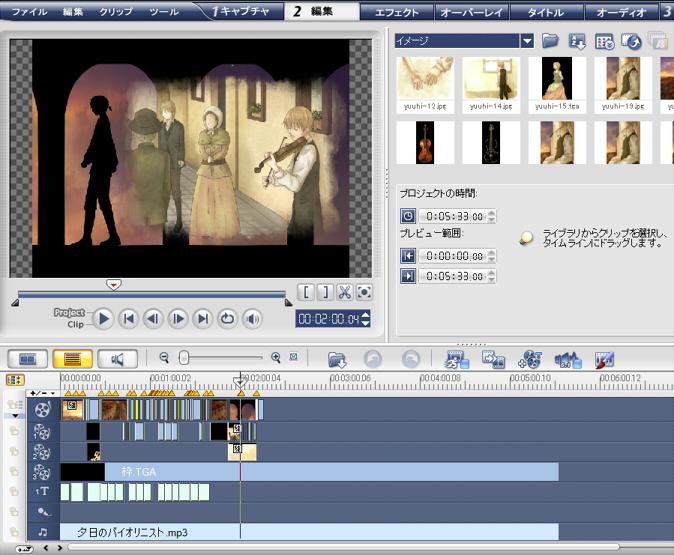Switch to Storyboard view
The height and width of the screenshot is (555, 674).
[x=28, y=359]
